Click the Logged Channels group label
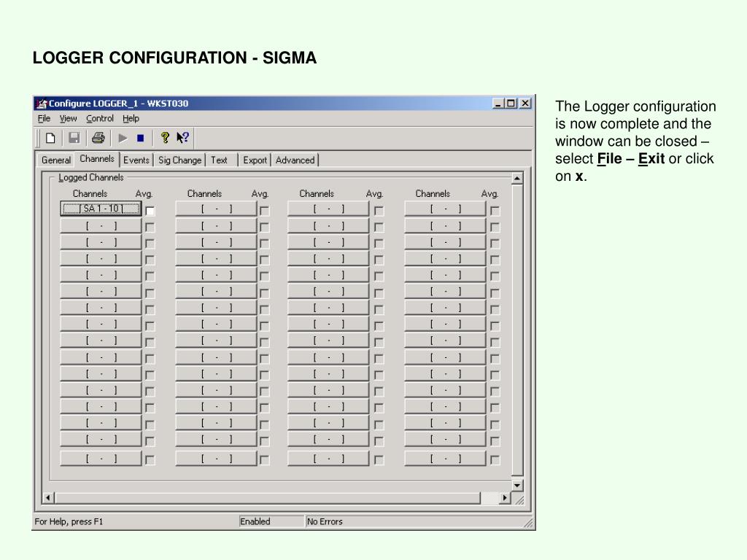Viewport: 747px width, 560px height. tap(91, 178)
